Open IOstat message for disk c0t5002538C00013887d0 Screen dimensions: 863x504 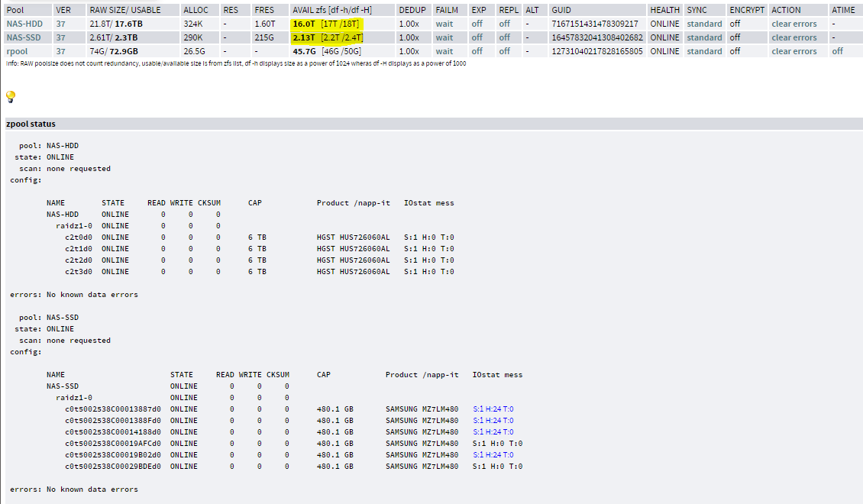tap(493, 409)
